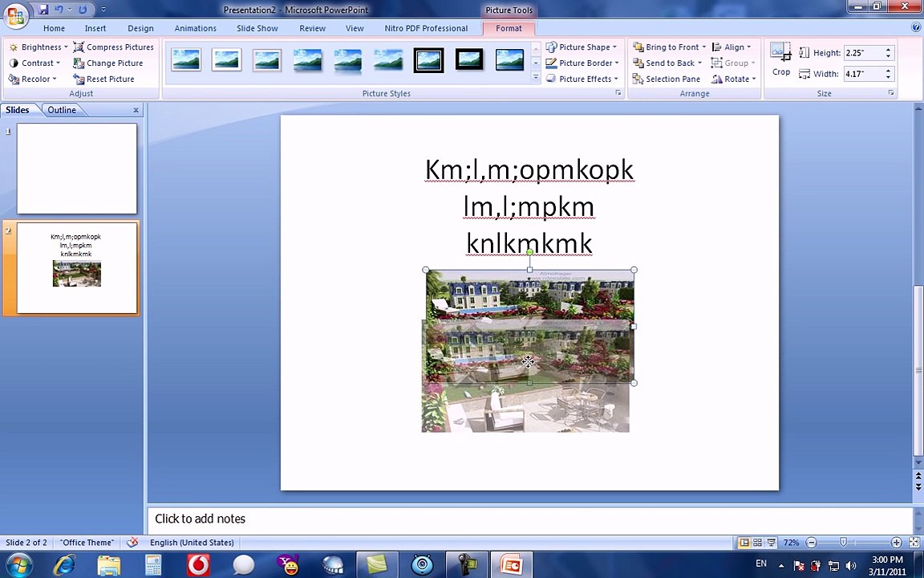The image size is (924, 578).
Task: Save presentation via Quick Access icon
Action: click(x=43, y=10)
